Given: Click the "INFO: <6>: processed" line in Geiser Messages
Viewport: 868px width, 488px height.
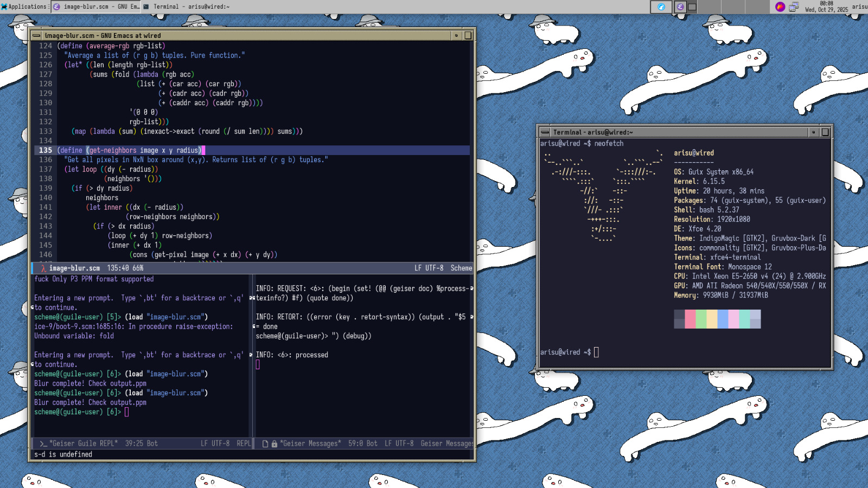Looking at the screenshot, I should (x=292, y=355).
